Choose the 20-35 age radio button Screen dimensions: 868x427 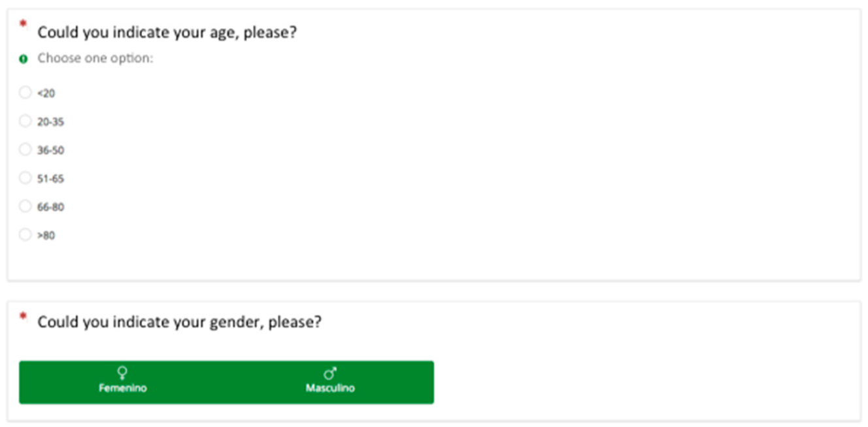(x=25, y=121)
